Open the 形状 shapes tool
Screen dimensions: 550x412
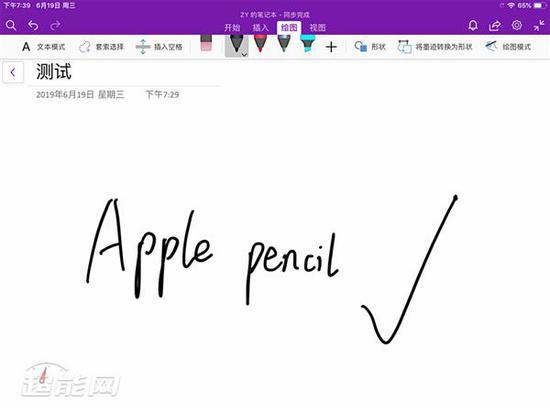coord(370,47)
